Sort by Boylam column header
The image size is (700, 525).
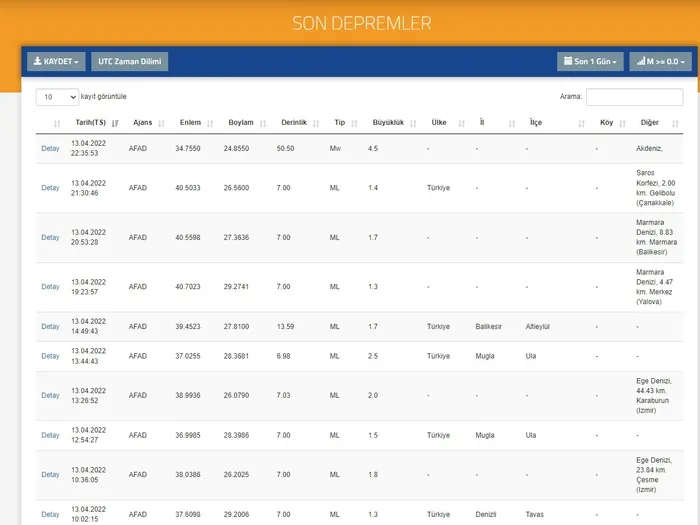[241, 123]
